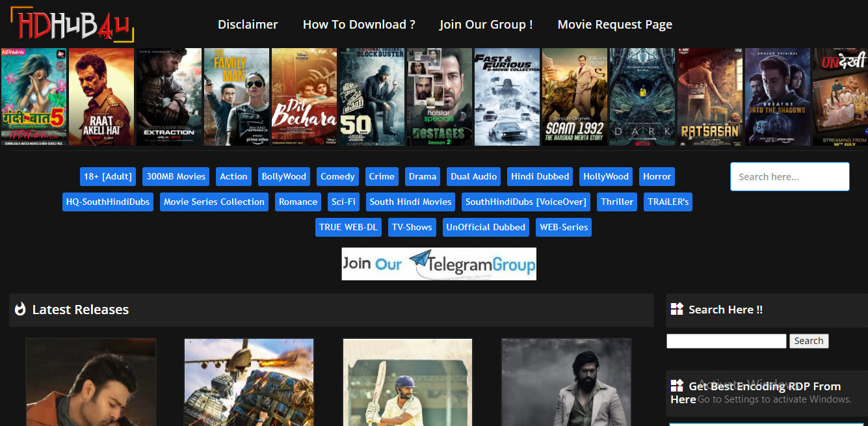The width and height of the screenshot is (868, 426).
Task: Select the 300MB Movies category
Action: [x=176, y=176]
